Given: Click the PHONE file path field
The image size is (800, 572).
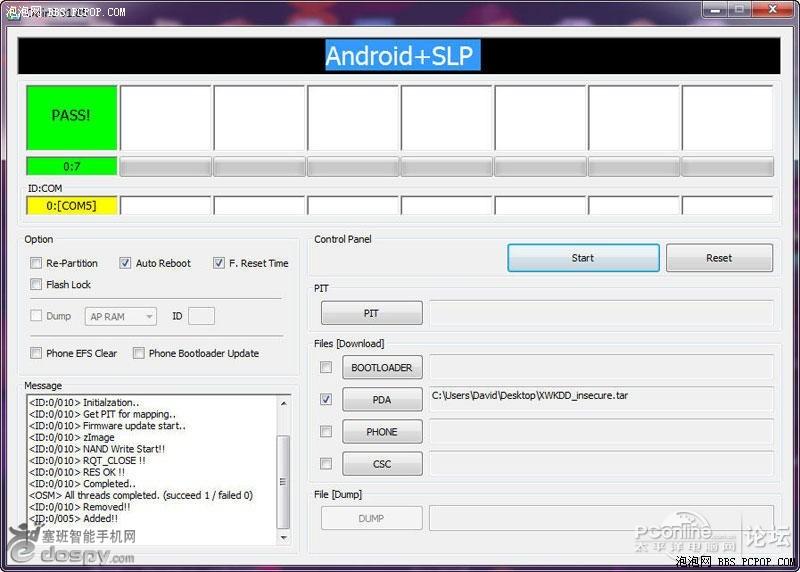Looking at the screenshot, I should (x=601, y=432).
